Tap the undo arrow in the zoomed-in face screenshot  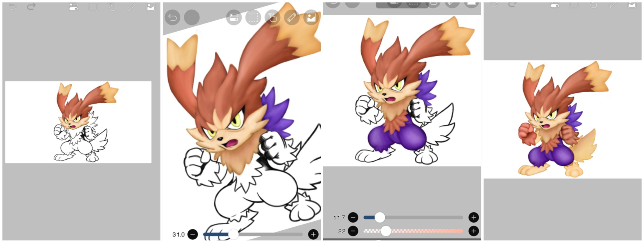(x=172, y=17)
